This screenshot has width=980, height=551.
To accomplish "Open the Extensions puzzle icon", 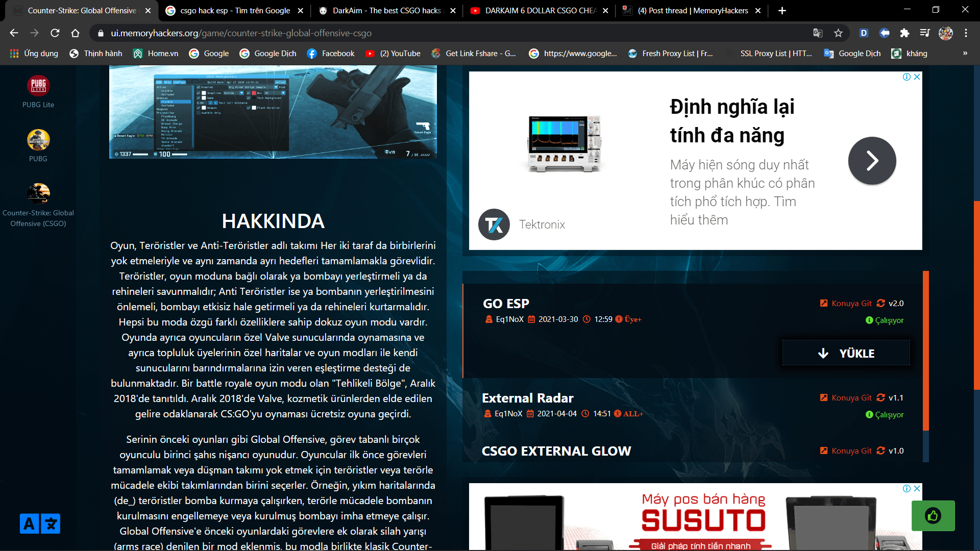I will coord(904,33).
